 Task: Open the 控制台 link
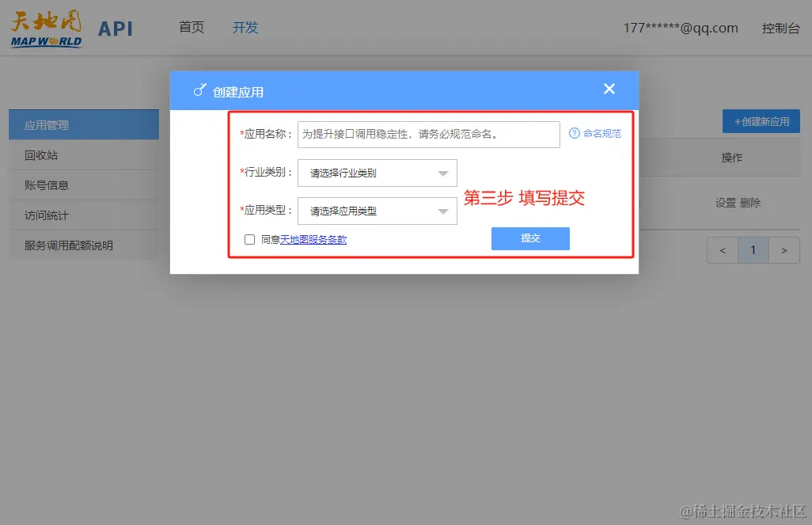780,28
